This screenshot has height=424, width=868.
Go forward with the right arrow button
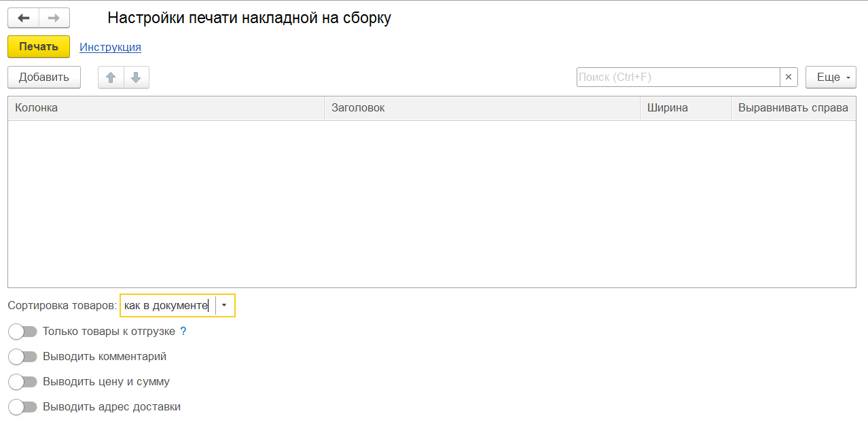(x=54, y=18)
